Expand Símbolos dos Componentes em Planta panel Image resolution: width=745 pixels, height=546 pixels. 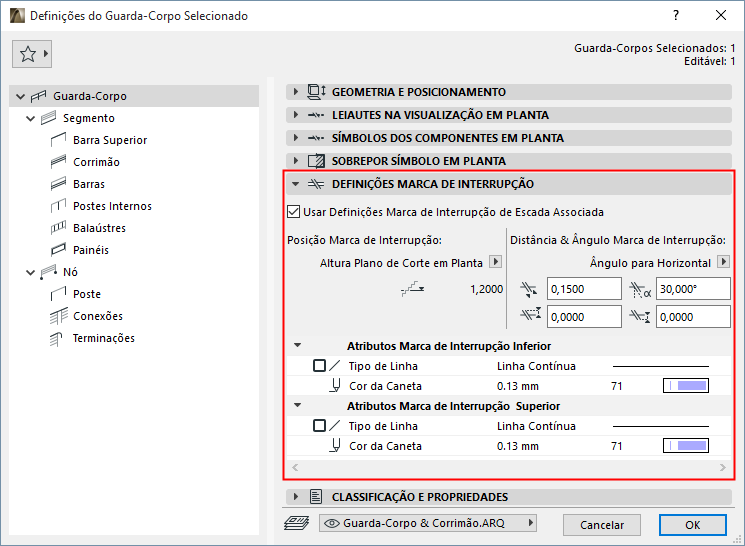(296, 138)
